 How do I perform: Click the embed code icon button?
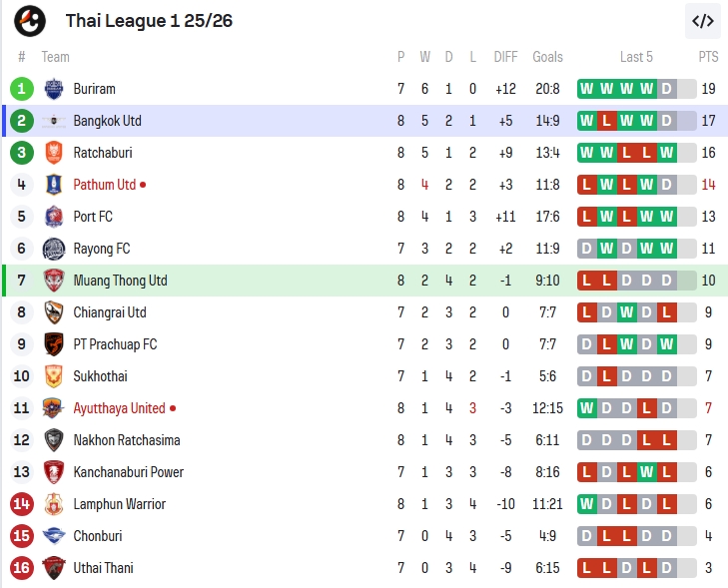click(703, 21)
